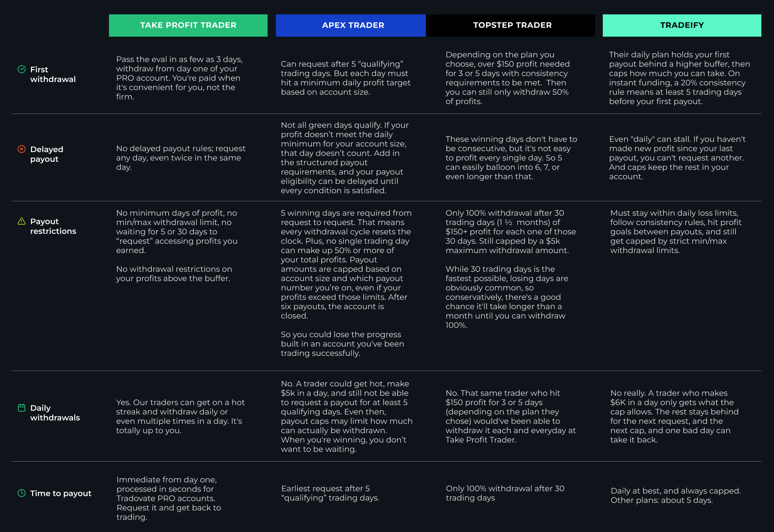Click the yellow warning Payout restrictions icon
Image resolution: width=774 pixels, height=532 pixels.
coord(22,221)
